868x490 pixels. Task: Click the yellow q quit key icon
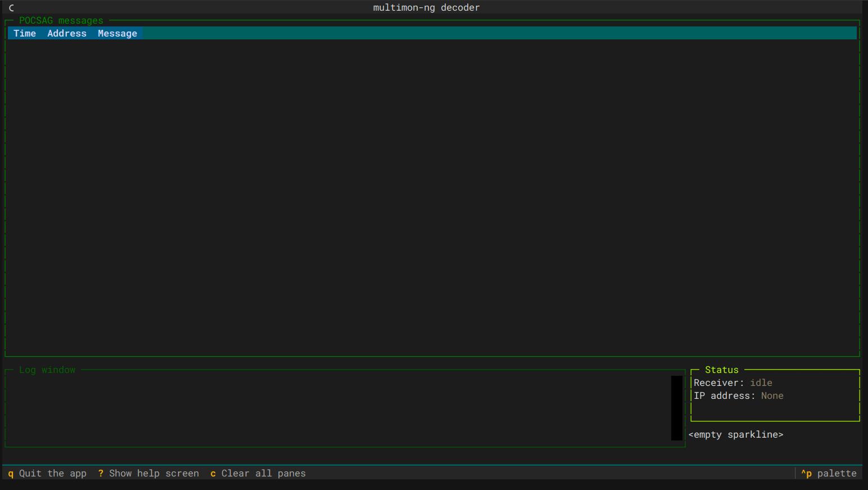pos(10,473)
